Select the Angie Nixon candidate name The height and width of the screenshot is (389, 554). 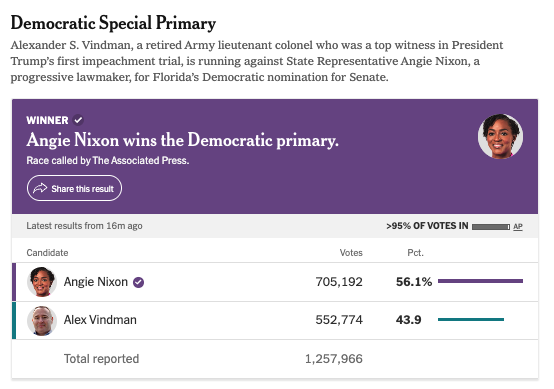(x=96, y=282)
